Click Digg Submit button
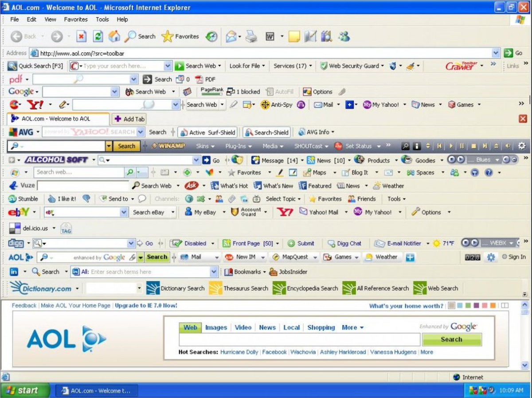532x398 pixels. 301,243
